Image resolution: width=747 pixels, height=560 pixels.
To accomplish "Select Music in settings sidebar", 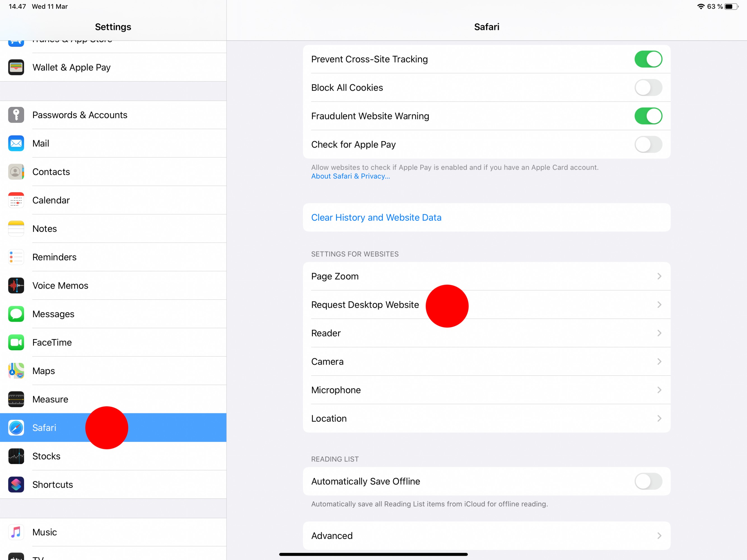I will tap(113, 532).
